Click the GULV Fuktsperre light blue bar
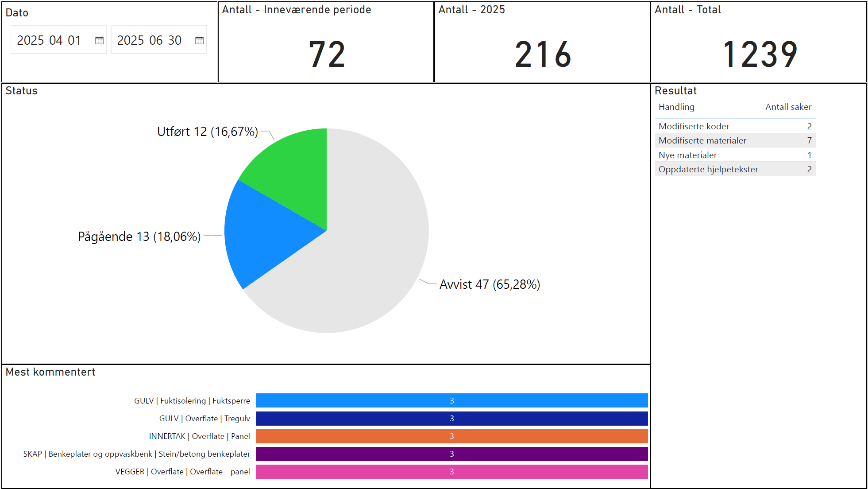This screenshot has width=868, height=489. (x=451, y=400)
